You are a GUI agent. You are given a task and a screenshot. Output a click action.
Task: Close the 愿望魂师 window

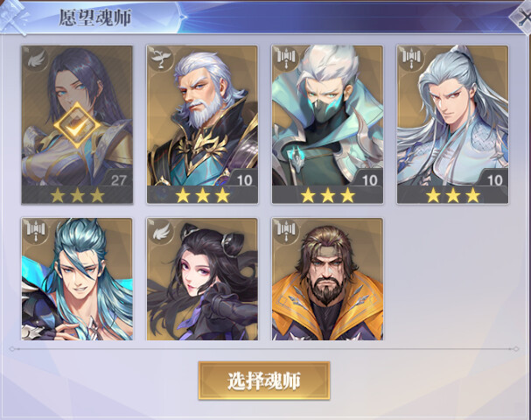(x=521, y=17)
